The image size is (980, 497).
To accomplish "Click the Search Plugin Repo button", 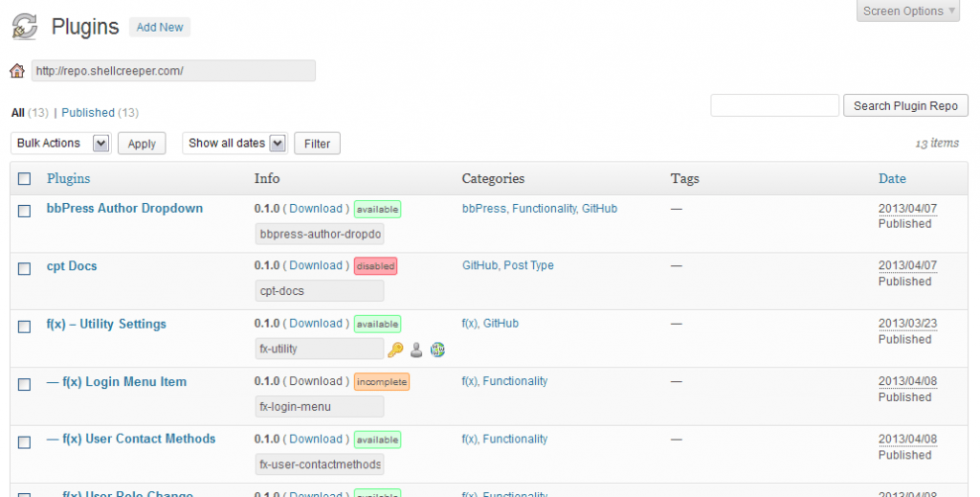I will pos(905,105).
